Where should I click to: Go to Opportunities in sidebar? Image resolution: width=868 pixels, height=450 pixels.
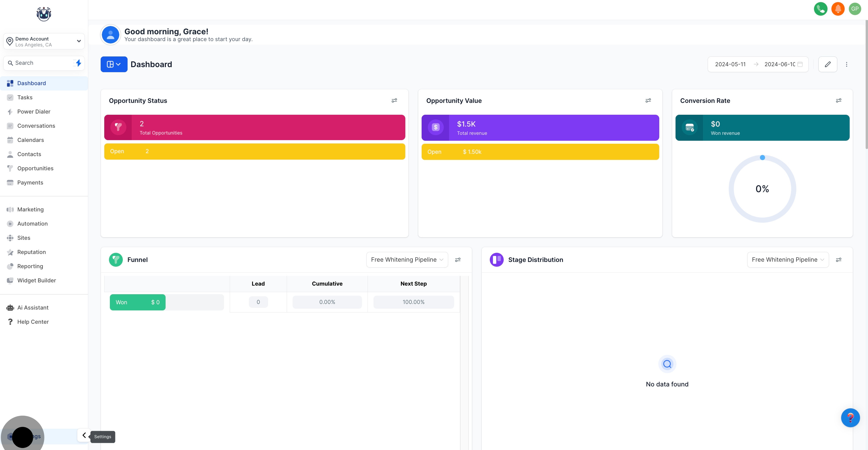click(x=35, y=168)
